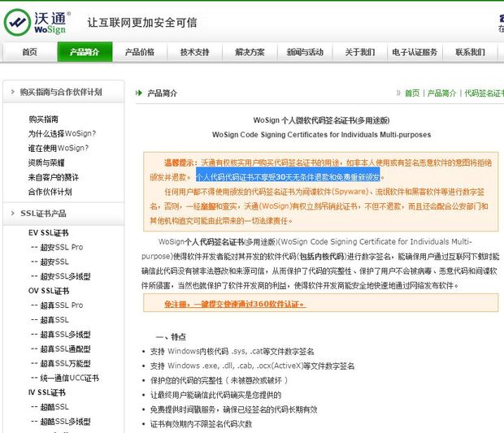
Task: Open 购买指南 sidebar link
Action: tap(43, 119)
